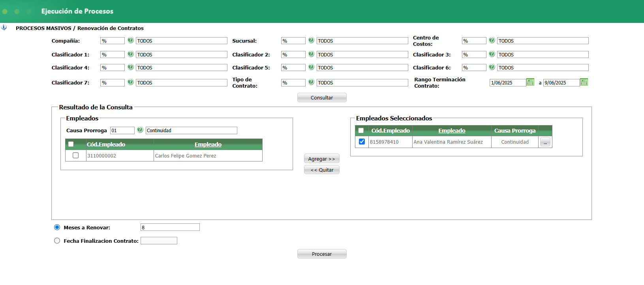Click Centro de Costos lookup icon
Viewport: 644px width, 285px height.
[x=492, y=40]
